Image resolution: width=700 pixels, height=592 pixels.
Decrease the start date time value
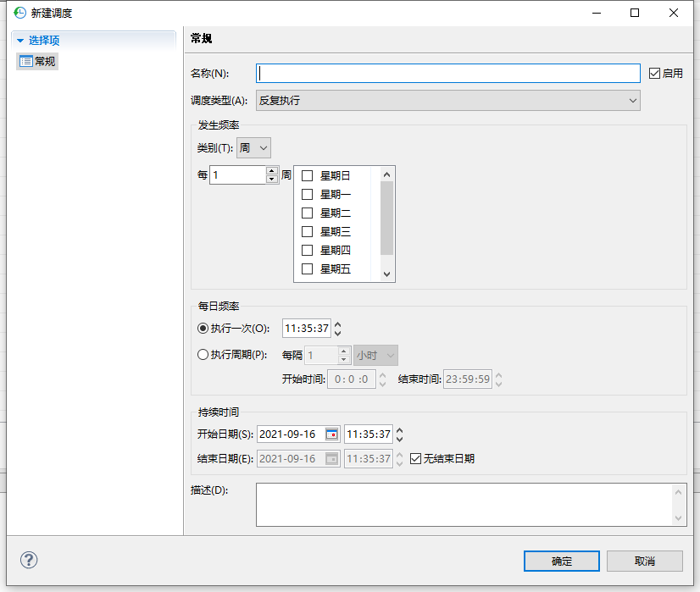399,439
